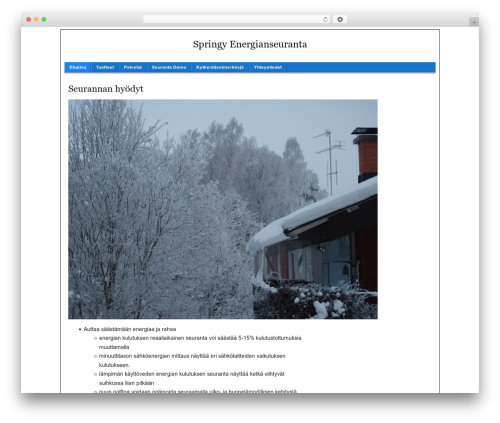500x423 pixels.
Task: Open the Seuranta Demo menu item
Action: (x=169, y=67)
